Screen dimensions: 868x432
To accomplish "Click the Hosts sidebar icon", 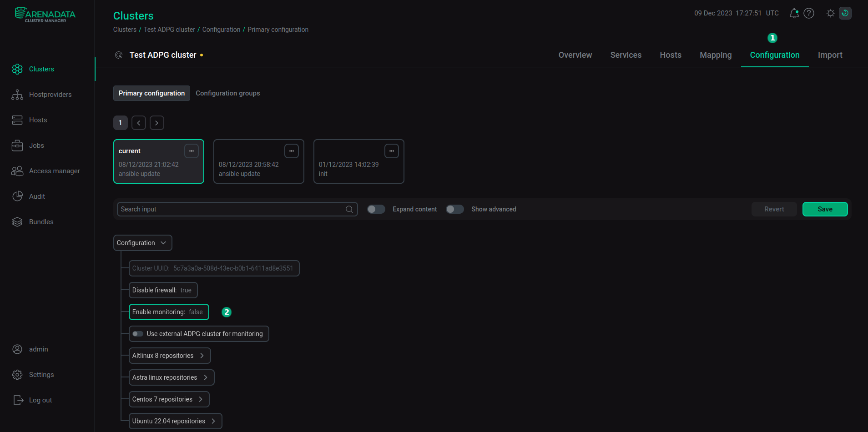I will [17, 120].
